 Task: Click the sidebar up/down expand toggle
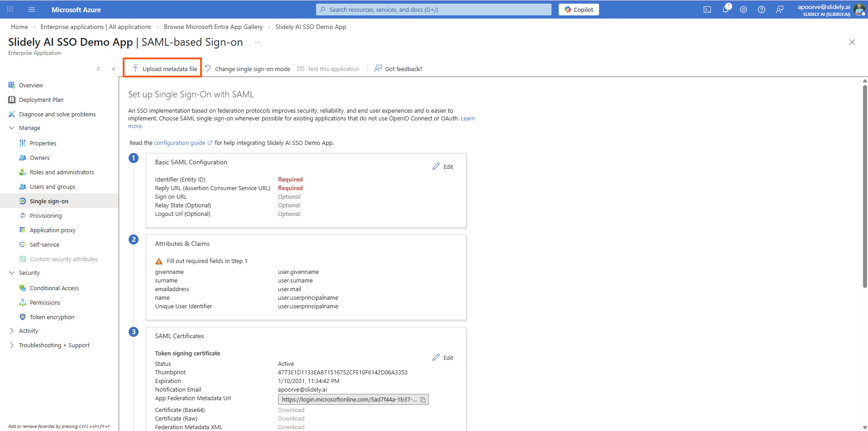[98, 69]
